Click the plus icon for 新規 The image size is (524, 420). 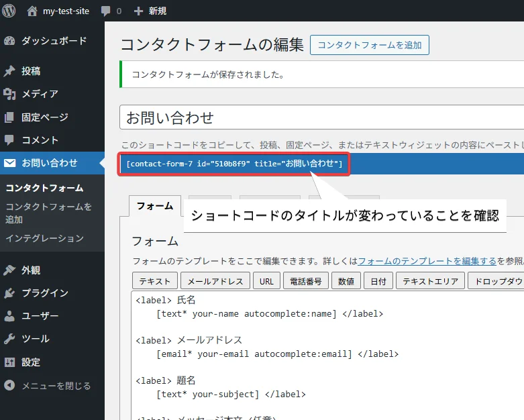[138, 11]
